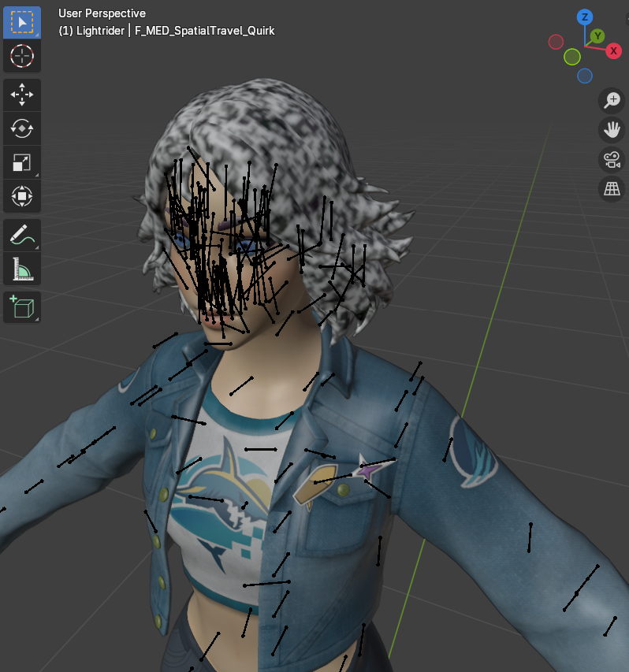
Task: Toggle the camera view icon
Action: [612, 159]
